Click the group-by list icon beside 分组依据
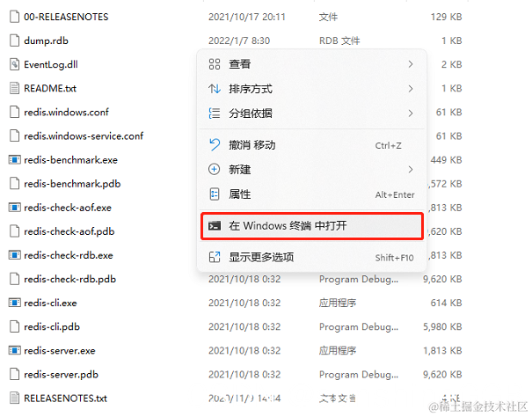Image resolution: width=532 pixels, height=417 pixels. click(x=214, y=113)
